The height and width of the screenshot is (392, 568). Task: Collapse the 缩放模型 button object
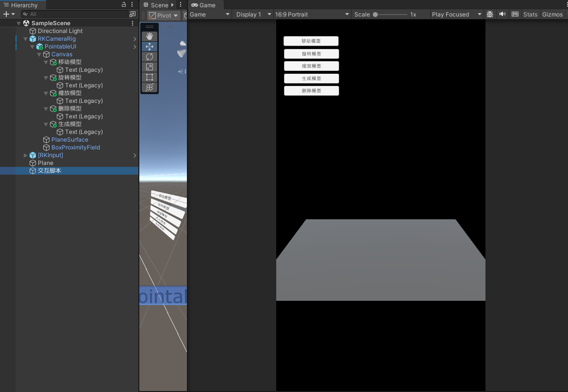click(x=46, y=93)
